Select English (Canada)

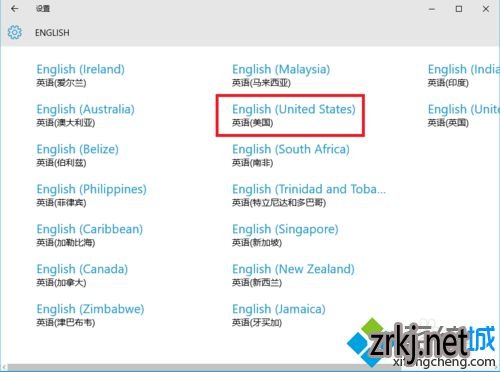[x=82, y=275]
